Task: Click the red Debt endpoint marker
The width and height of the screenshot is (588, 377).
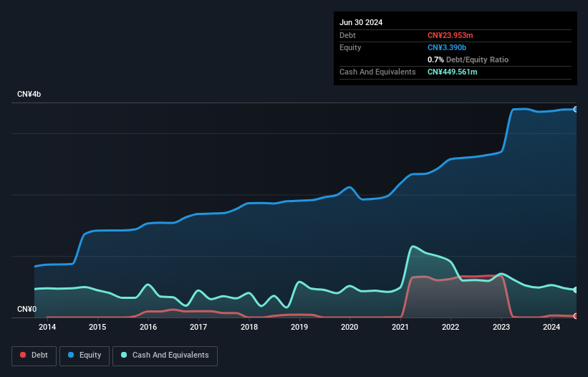Action: (x=576, y=316)
